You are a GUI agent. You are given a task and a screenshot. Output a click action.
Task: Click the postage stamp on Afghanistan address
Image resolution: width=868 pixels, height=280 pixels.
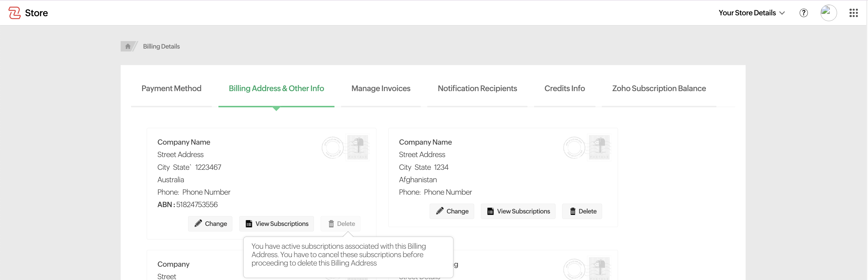pyautogui.click(x=599, y=148)
